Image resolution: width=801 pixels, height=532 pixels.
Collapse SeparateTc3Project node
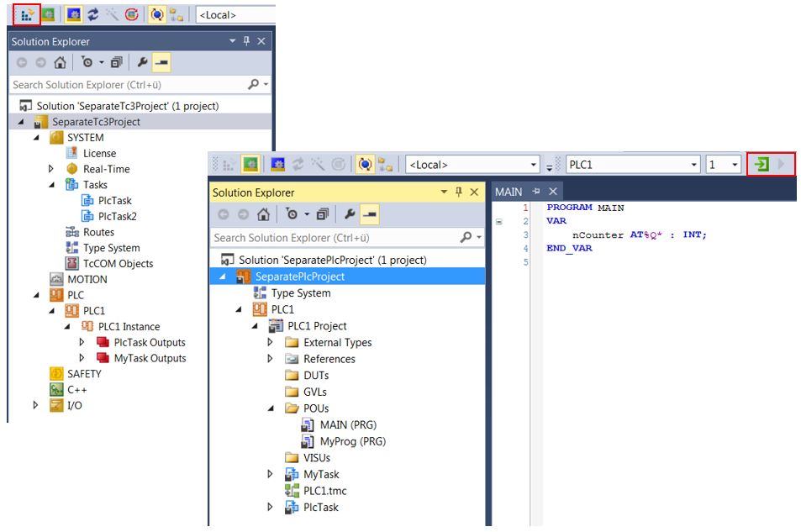(x=21, y=122)
